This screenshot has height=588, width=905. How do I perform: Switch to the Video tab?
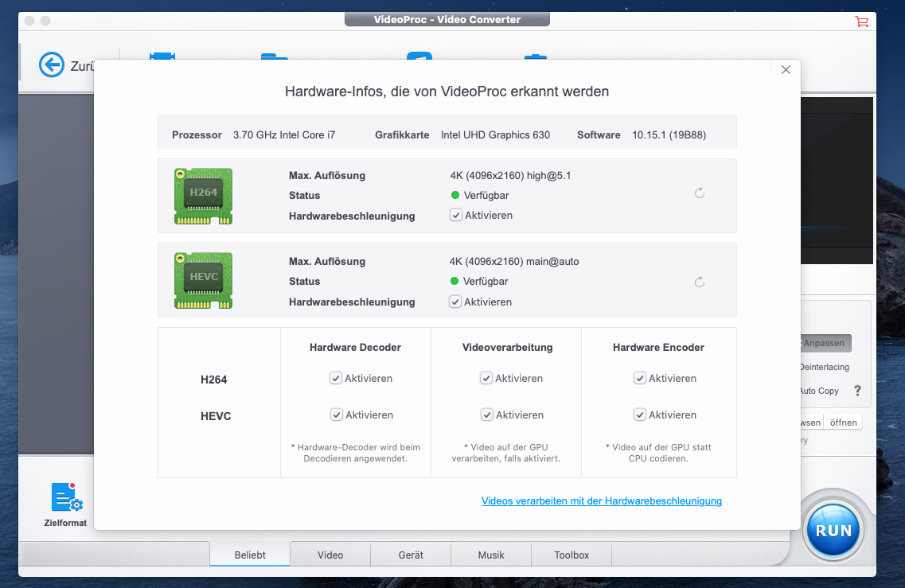[x=330, y=555]
